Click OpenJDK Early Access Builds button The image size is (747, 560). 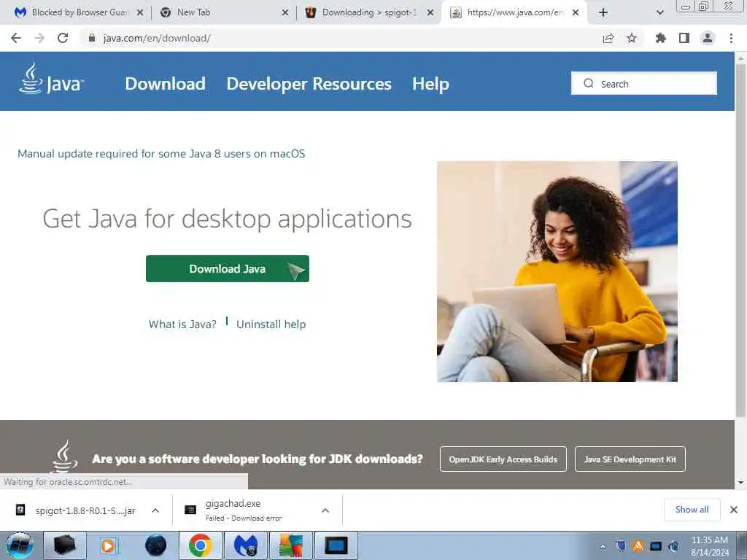pyautogui.click(x=503, y=459)
